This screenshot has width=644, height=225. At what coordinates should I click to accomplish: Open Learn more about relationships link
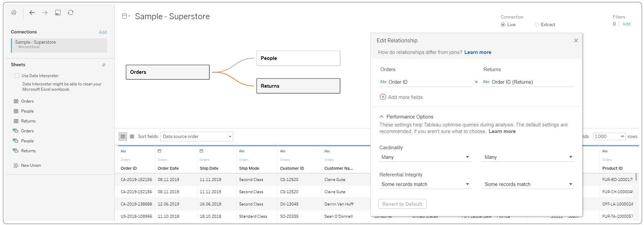(478, 52)
